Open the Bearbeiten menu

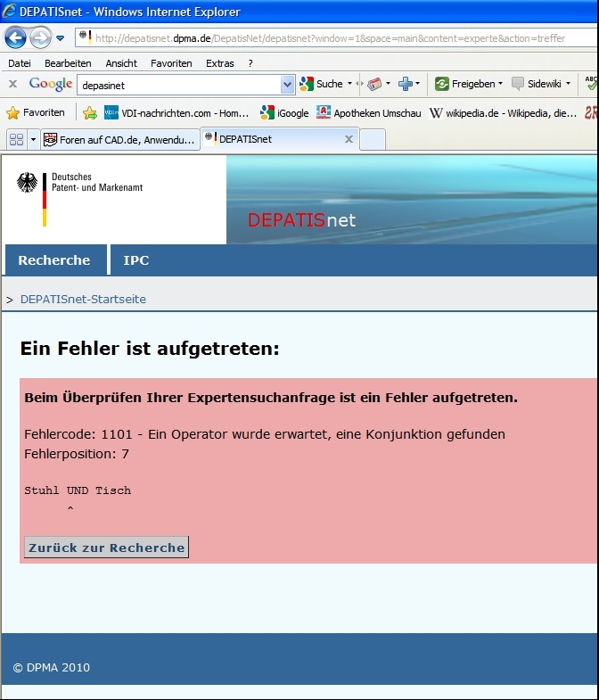[x=68, y=63]
